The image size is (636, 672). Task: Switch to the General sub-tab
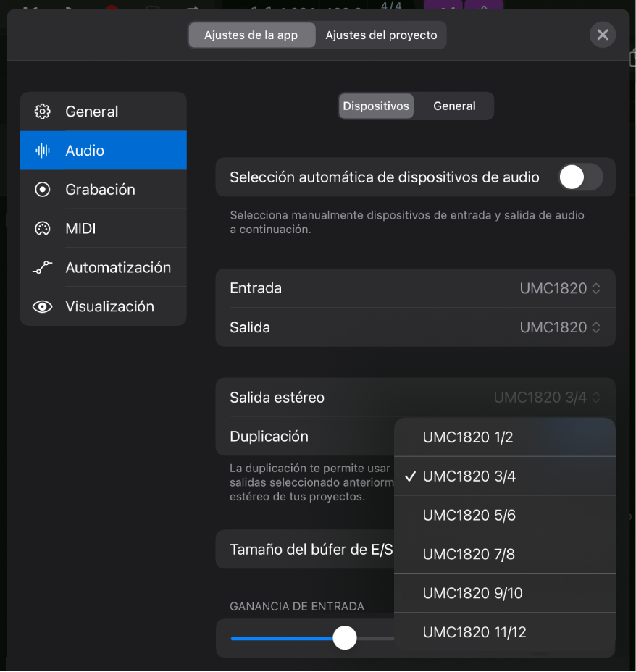[x=454, y=106]
